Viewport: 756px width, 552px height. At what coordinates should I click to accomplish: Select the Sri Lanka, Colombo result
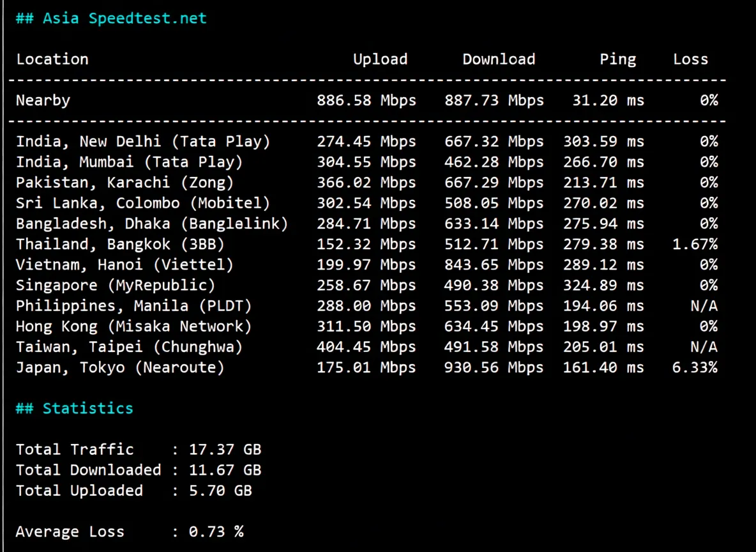[143, 203]
